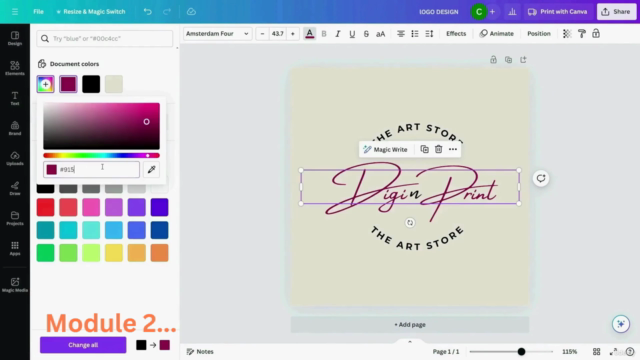The width and height of the screenshot is (640, 360).
Task: Open the analytics chart icon
Action: coord(512,12)
